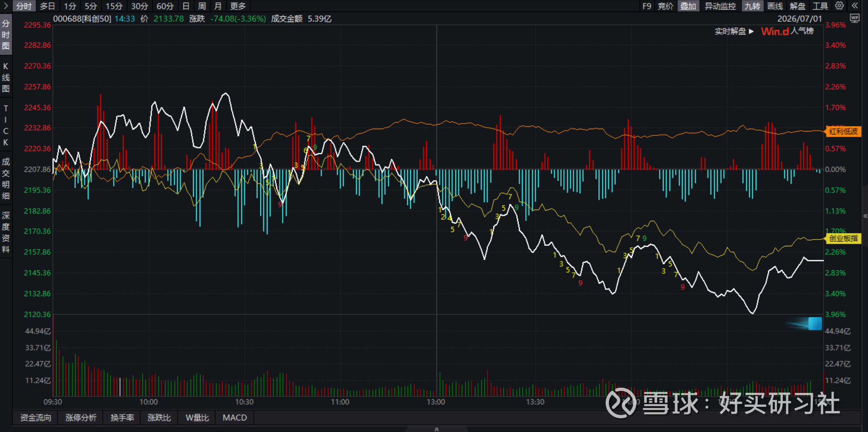The width and height of the screenshot is (868, 432).
Task: Open the settings gear icon
Action: [839, 6]
